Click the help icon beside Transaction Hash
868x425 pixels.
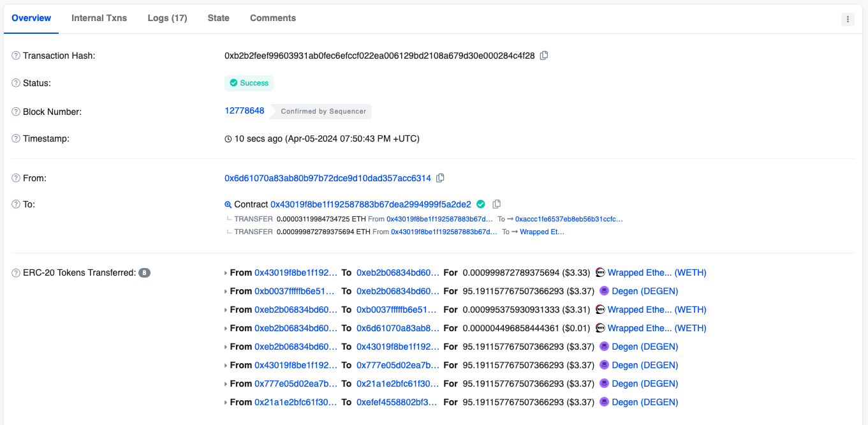(x=16, y=56)
